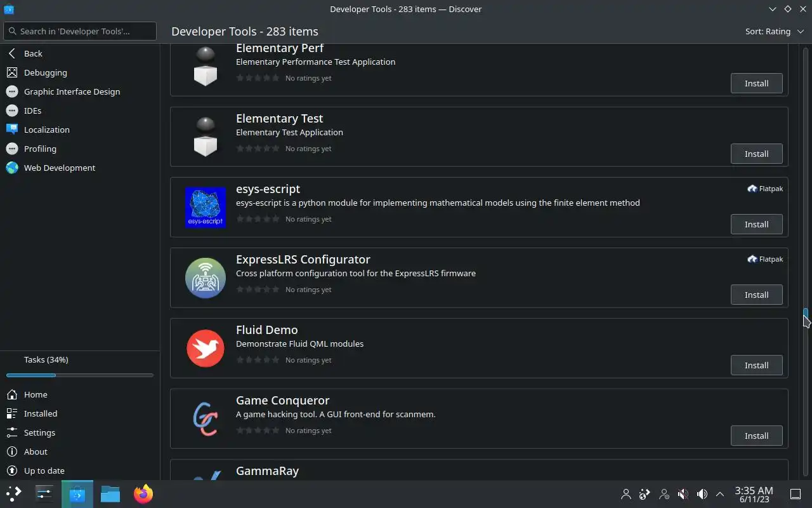Image resolution: width=812 pixels, height=508 pixels.
Task: Click the Game Conqueror title
Action: (282, 401)
